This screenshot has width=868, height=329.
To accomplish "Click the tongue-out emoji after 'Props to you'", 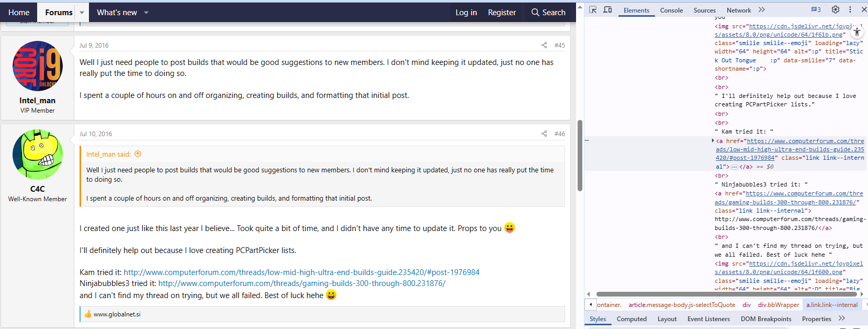I will tap(510, 227).
